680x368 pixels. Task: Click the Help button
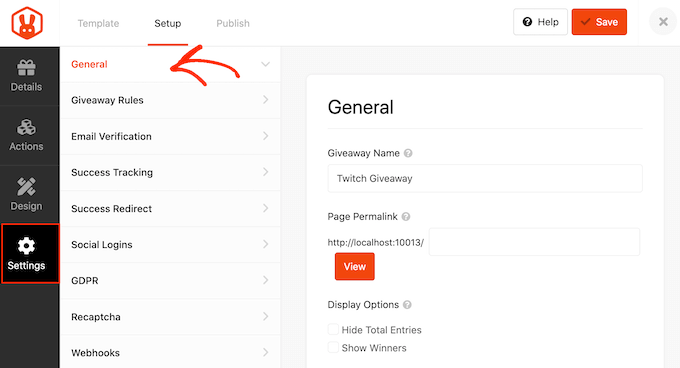point(540,22)
